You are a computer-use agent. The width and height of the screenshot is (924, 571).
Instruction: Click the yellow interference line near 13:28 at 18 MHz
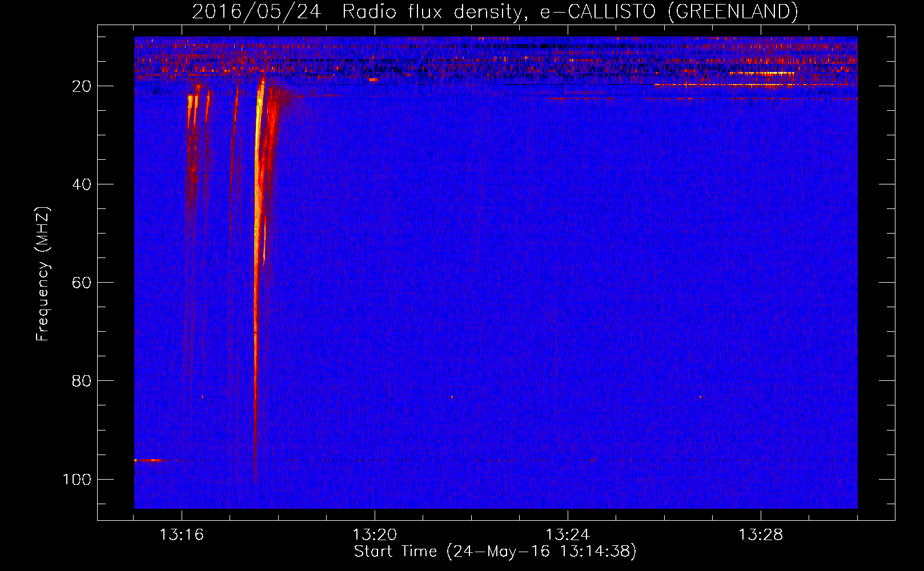pos(762,73)
